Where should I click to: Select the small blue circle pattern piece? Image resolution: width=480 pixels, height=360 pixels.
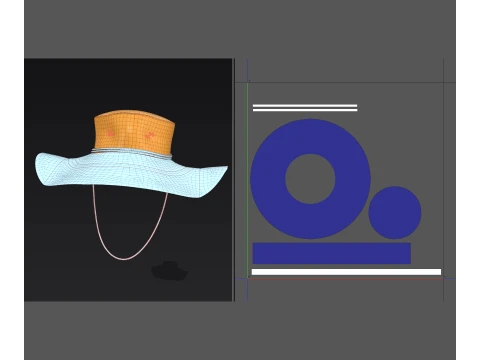pos(395,212)
